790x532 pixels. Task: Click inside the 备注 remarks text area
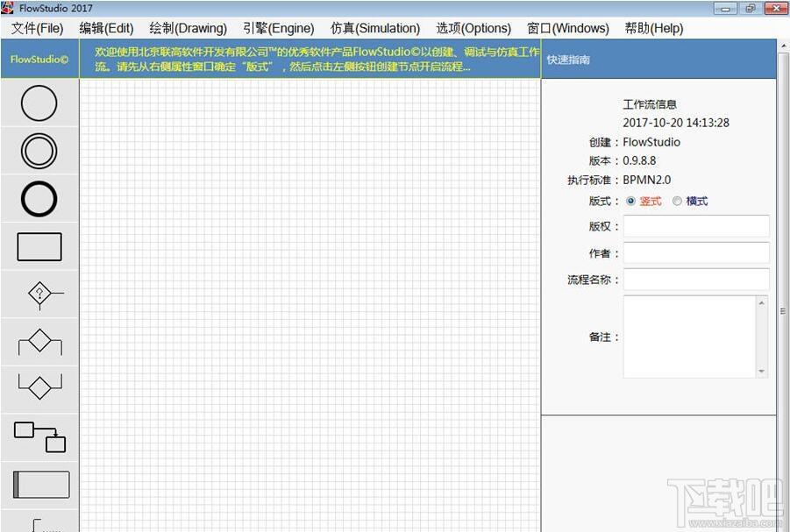(x=689, y=337)
